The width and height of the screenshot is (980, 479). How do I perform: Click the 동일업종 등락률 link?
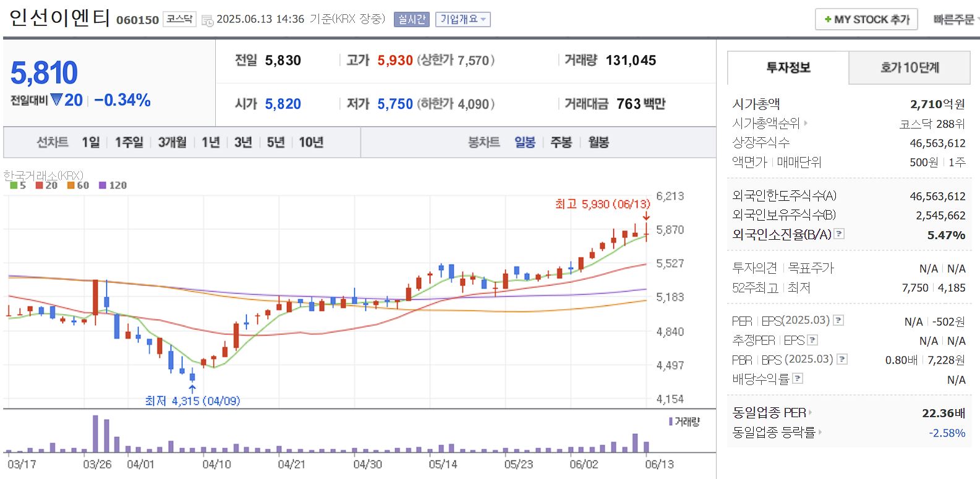point(773,432)
